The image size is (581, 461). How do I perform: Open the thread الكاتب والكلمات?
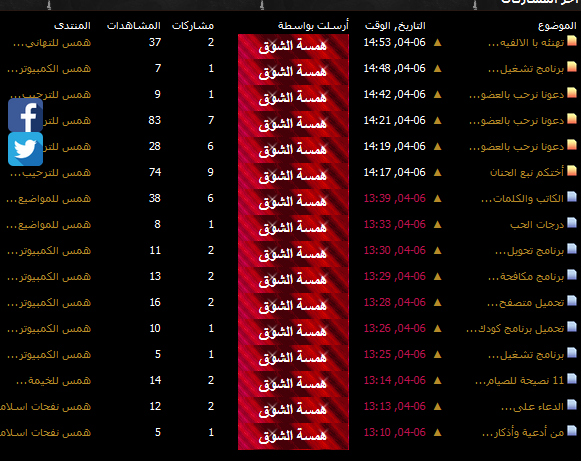522,199
